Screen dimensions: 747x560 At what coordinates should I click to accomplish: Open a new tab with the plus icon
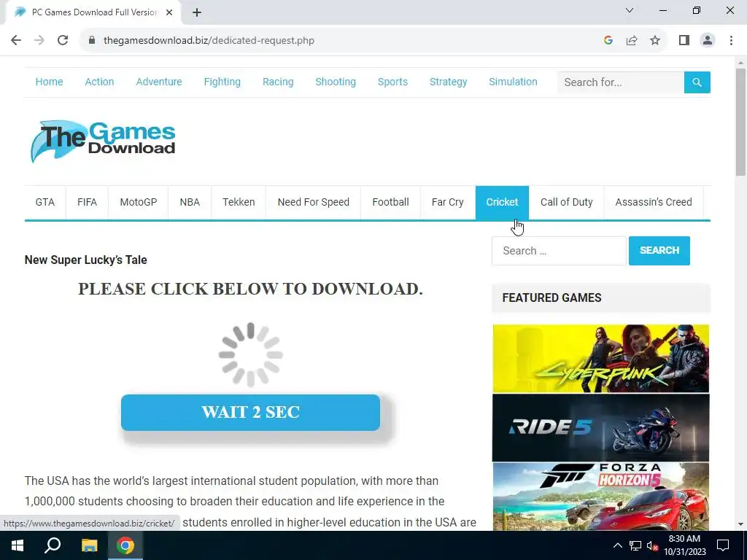(197, 12)
